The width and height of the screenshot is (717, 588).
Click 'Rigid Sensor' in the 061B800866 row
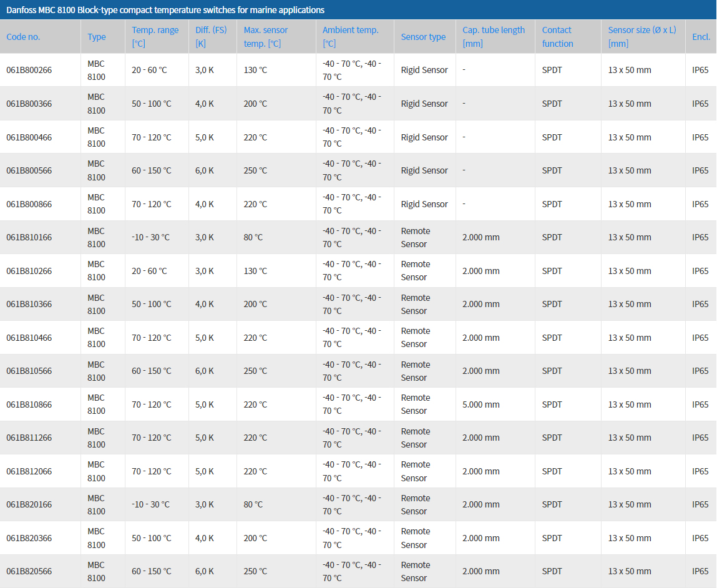pyautogui.click(x=424, y=204)
